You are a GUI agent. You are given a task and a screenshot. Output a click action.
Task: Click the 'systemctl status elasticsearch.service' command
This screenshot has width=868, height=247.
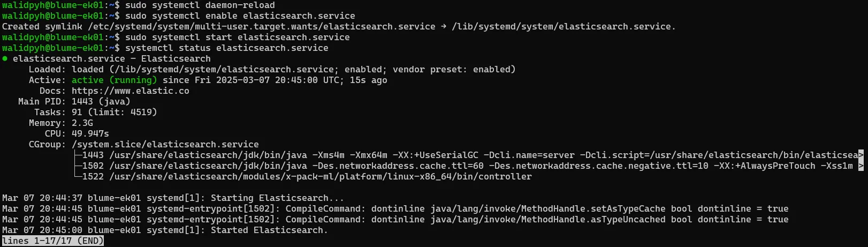226,48
